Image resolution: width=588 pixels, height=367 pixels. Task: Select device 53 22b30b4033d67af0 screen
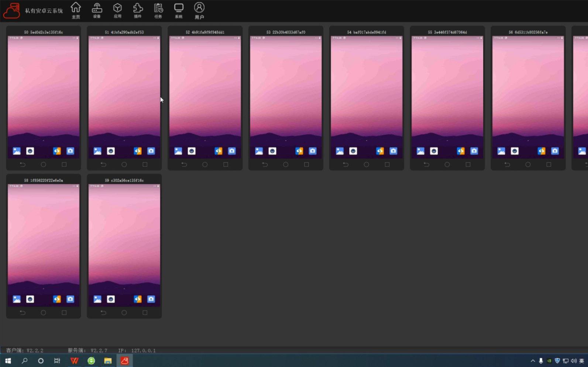pos(286,97)
